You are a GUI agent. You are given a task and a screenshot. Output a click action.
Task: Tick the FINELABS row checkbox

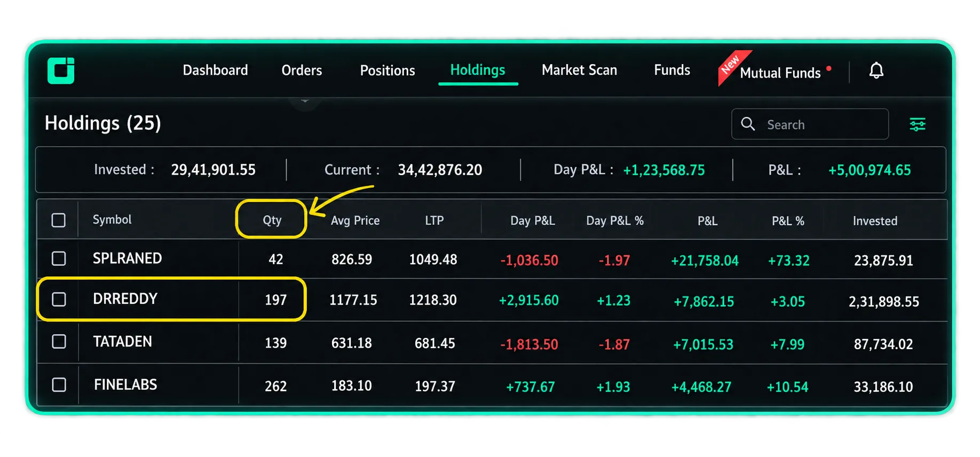click(x=59, y=384)
